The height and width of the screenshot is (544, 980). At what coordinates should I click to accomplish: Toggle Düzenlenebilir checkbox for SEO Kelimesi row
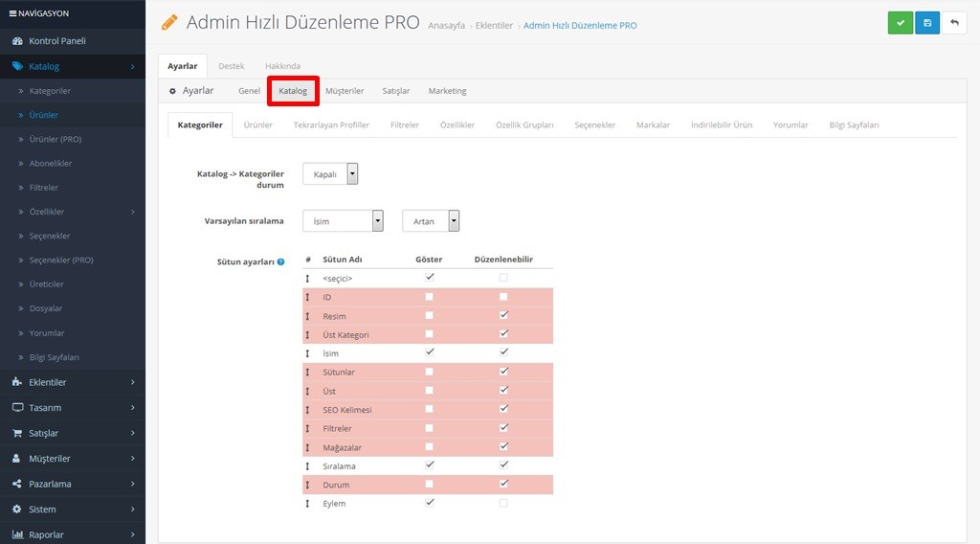pyautogui.click(x=503, y=409)
